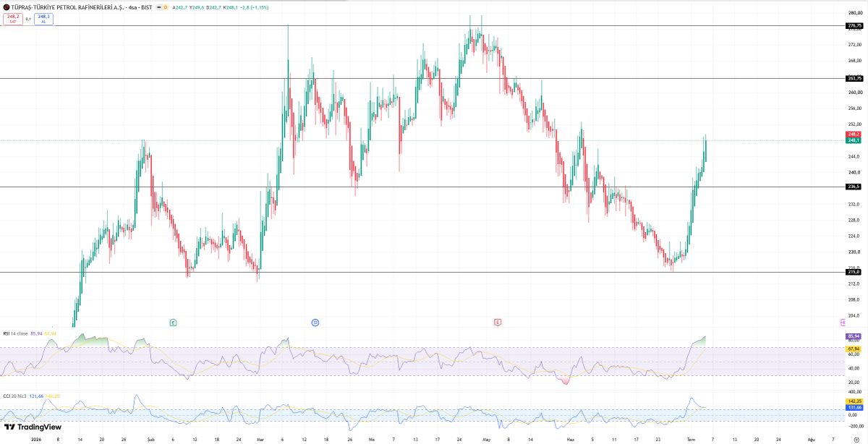Click the 280,00 price scale label
Viewport: 868px width, 444px height.
pyautogui.click(x=854, y=12)
